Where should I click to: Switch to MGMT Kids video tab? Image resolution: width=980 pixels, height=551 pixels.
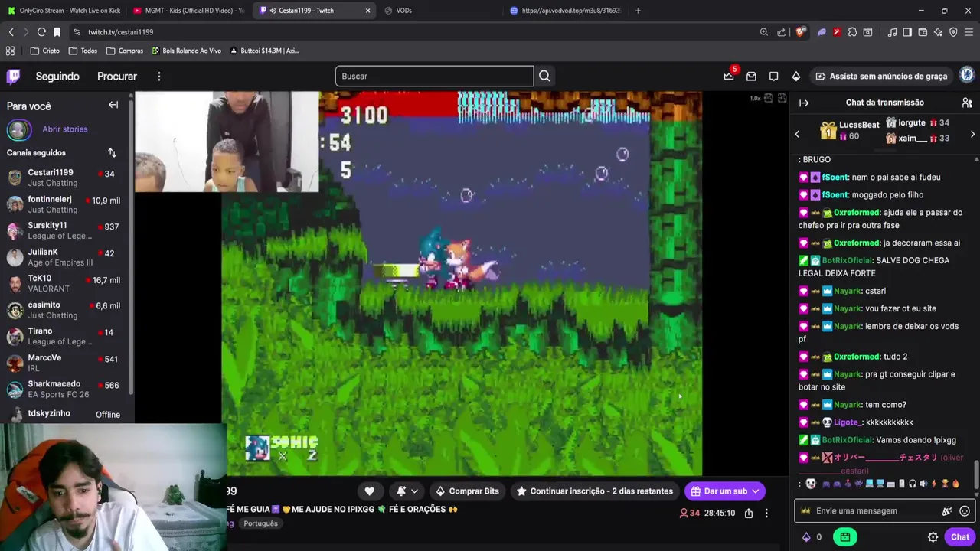pyautogui.click(x=188, y=11)
